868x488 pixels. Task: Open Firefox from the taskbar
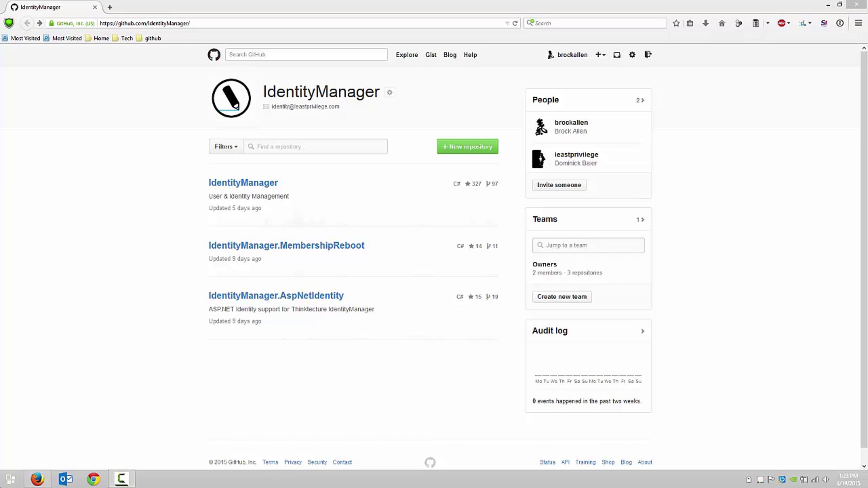[x=37, y=479]
